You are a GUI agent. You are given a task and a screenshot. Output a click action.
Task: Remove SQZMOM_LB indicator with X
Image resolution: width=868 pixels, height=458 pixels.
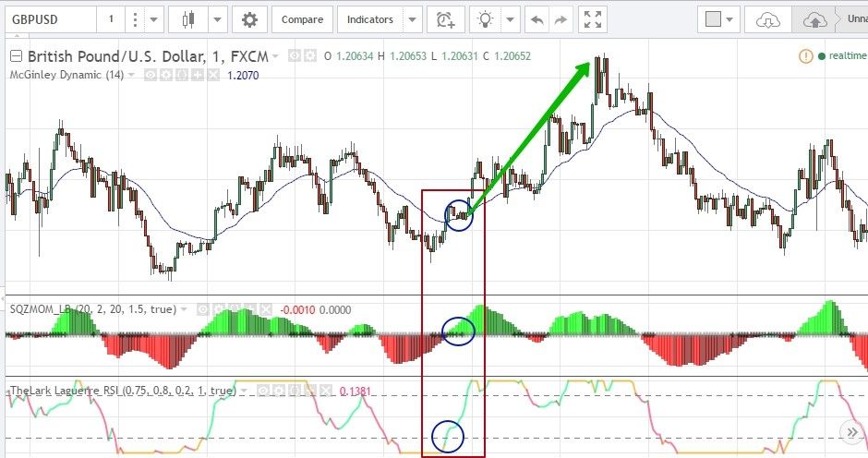[x=266, y=309]
